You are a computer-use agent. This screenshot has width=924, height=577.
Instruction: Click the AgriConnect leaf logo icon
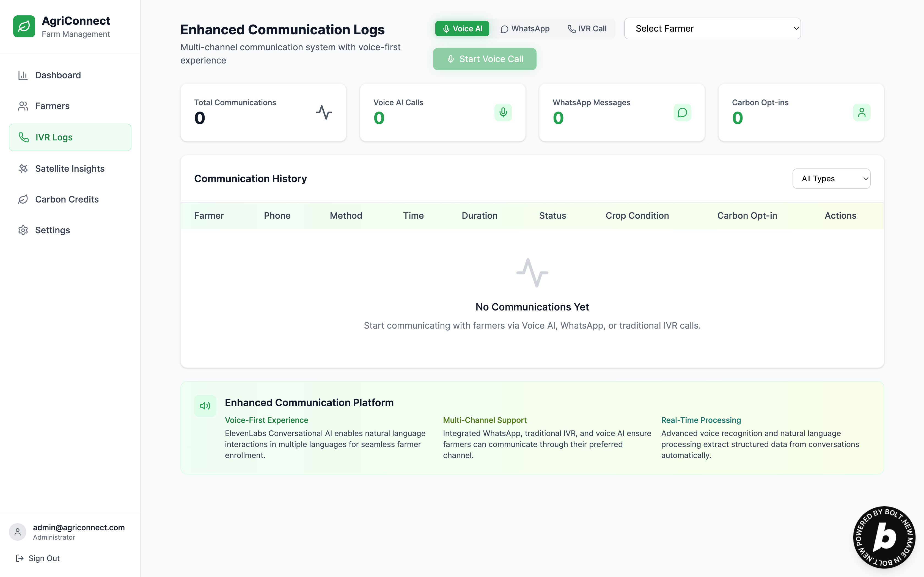point(24,26)
